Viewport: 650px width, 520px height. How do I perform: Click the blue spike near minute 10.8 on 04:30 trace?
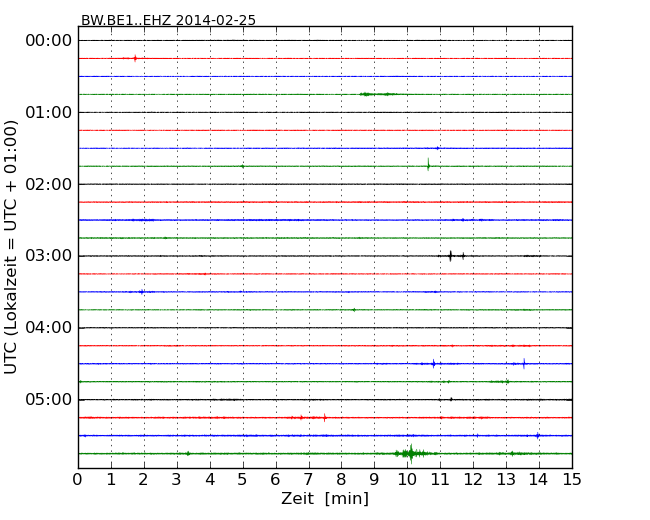[434, 364]
